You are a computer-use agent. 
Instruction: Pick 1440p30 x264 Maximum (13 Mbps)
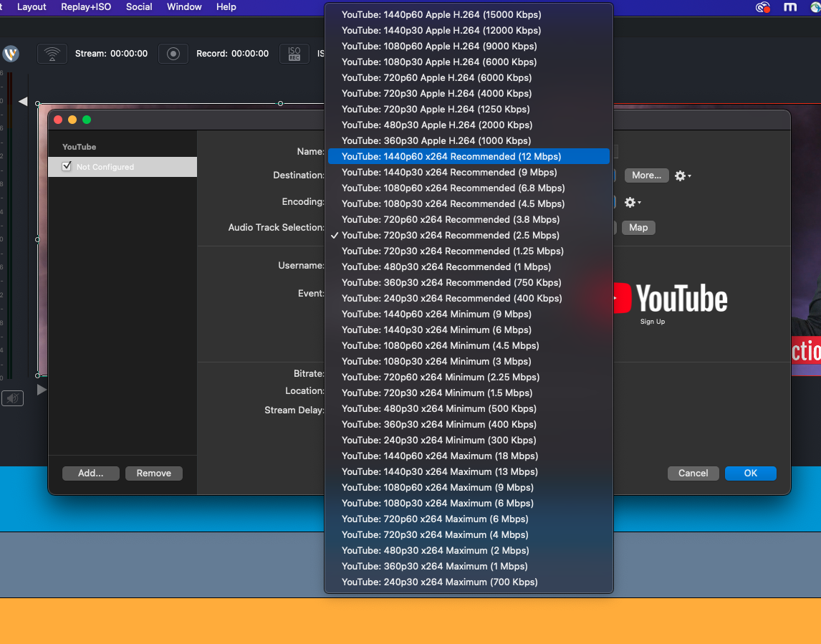[469, 471]
